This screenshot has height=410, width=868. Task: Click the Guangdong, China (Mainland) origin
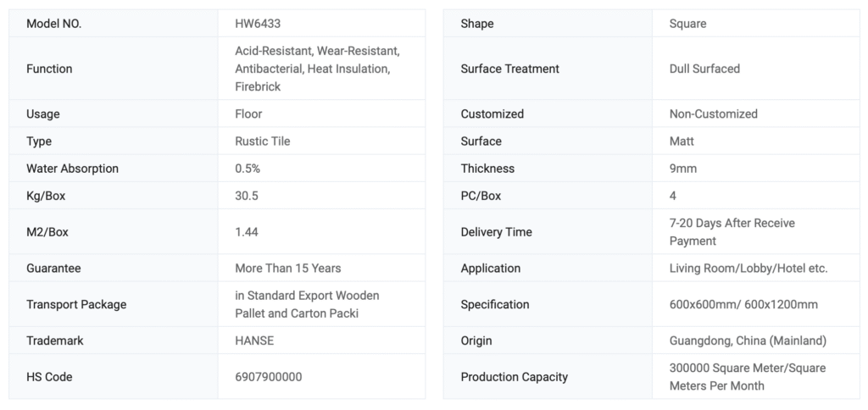pos(748,341)
